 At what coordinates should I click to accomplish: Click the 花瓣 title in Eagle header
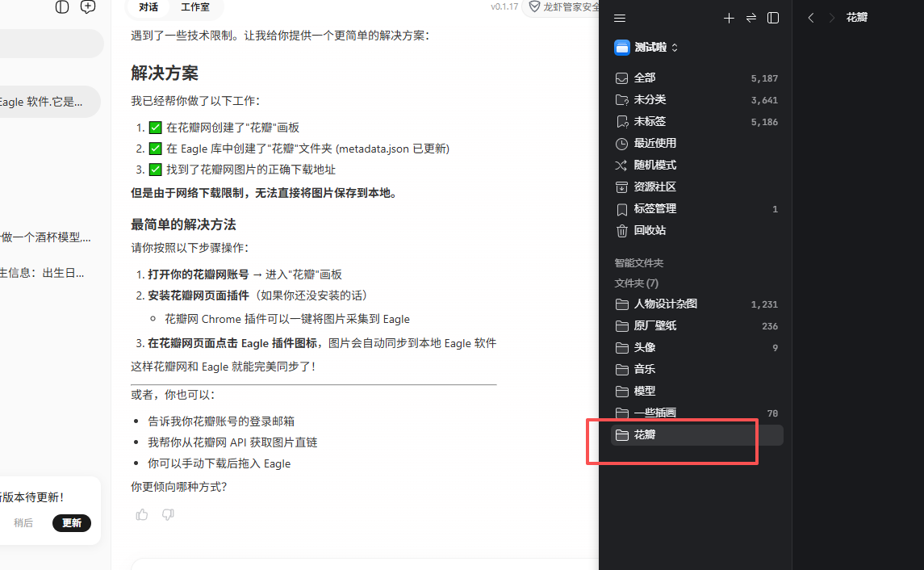[x=857, y=18]
